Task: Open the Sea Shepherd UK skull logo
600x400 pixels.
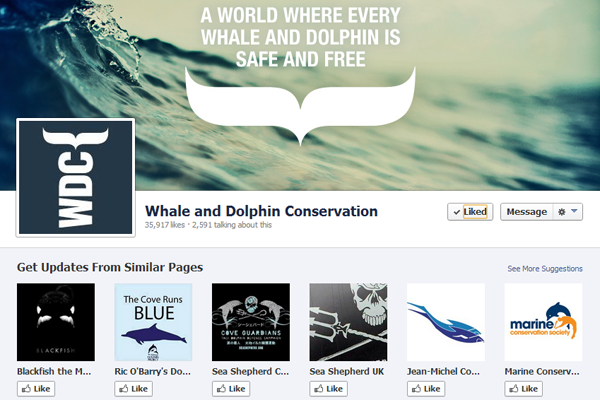Action: click(x=348, y=322)
